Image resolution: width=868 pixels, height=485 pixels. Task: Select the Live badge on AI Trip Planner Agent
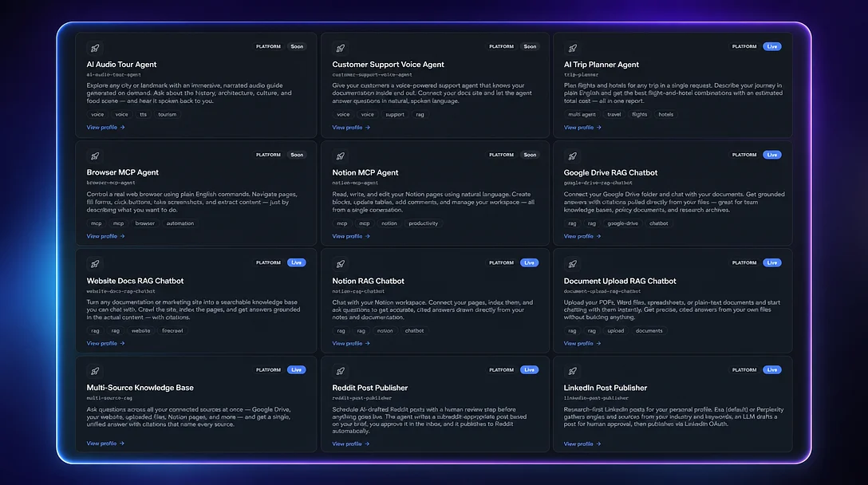[x=771, y=46]
